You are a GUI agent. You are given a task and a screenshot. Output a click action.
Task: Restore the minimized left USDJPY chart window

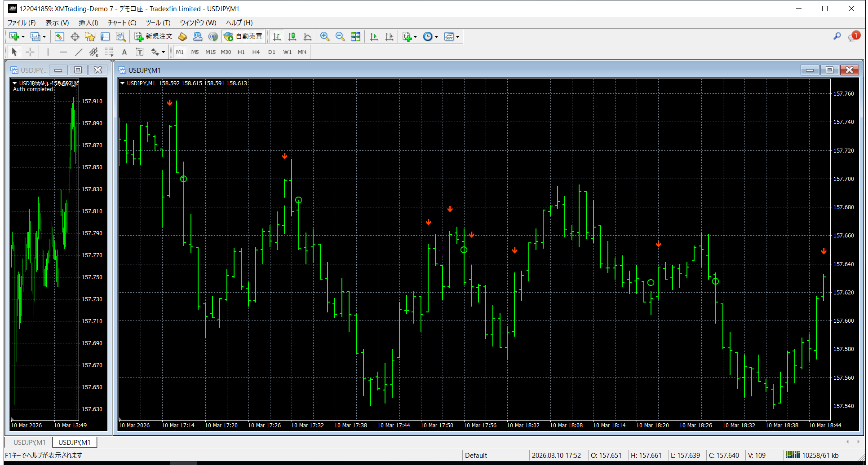(x=77, y=70)
